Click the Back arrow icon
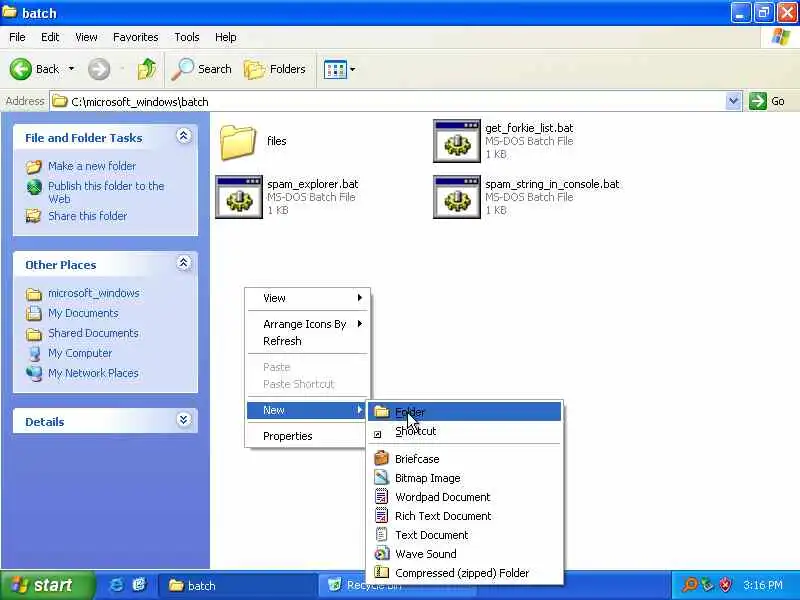 point(21,69)
